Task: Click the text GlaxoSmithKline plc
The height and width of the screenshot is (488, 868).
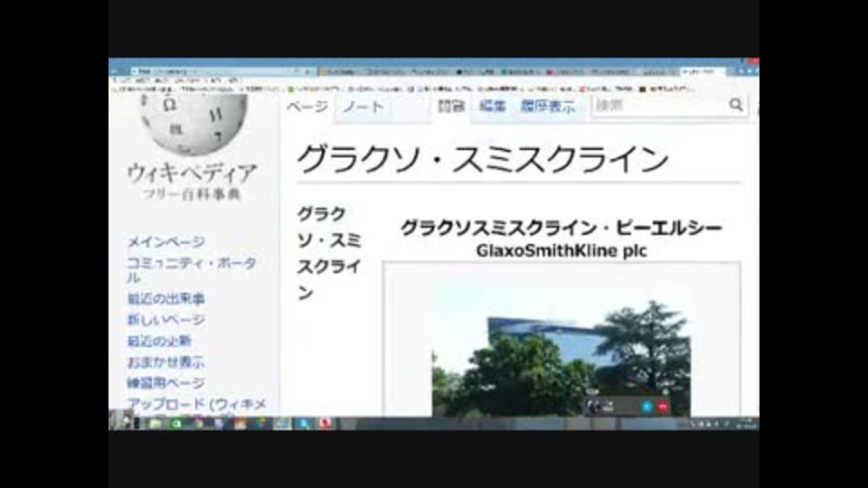Action: point(561,250)
